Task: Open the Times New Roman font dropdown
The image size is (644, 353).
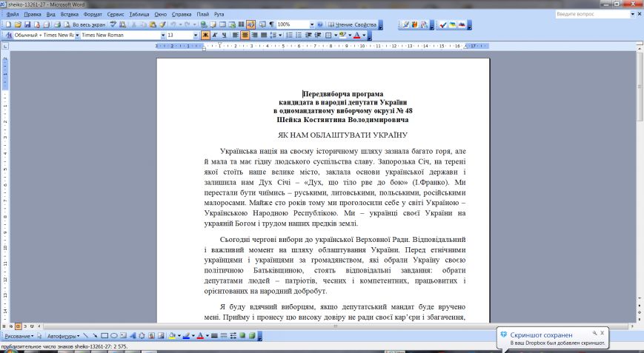Action: [163, 36]
